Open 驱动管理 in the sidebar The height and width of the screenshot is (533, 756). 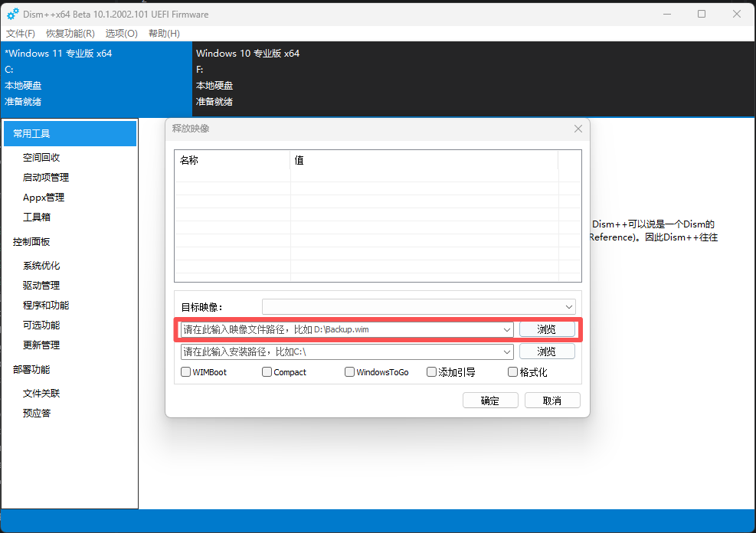[x=41, y=286]
